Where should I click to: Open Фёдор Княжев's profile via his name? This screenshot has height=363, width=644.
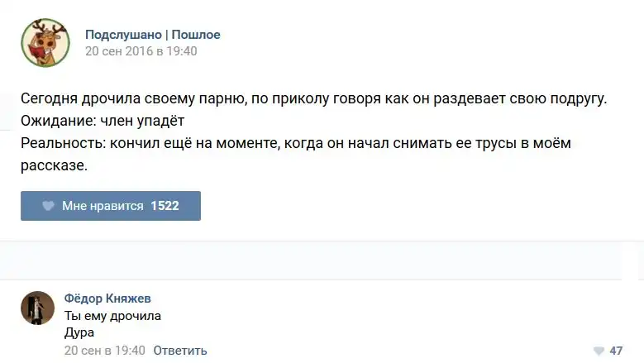click(x=107, y=299)
